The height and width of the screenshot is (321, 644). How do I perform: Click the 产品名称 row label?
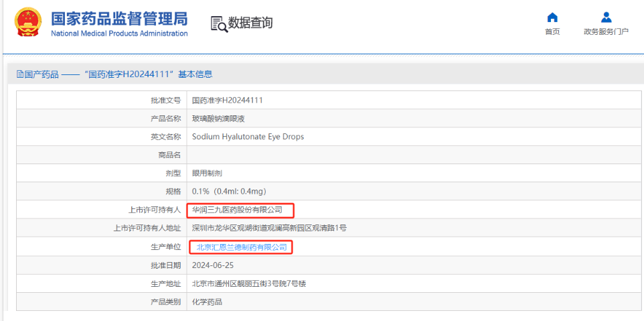[165, 119]
